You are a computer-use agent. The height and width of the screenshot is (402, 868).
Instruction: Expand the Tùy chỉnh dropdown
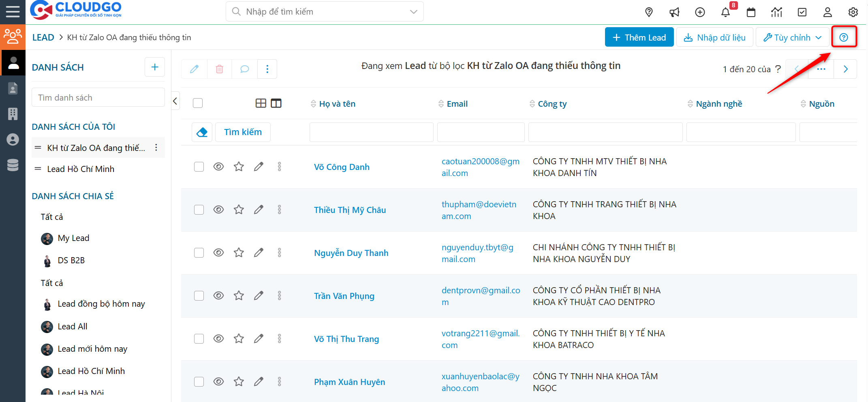click(792, 37)
